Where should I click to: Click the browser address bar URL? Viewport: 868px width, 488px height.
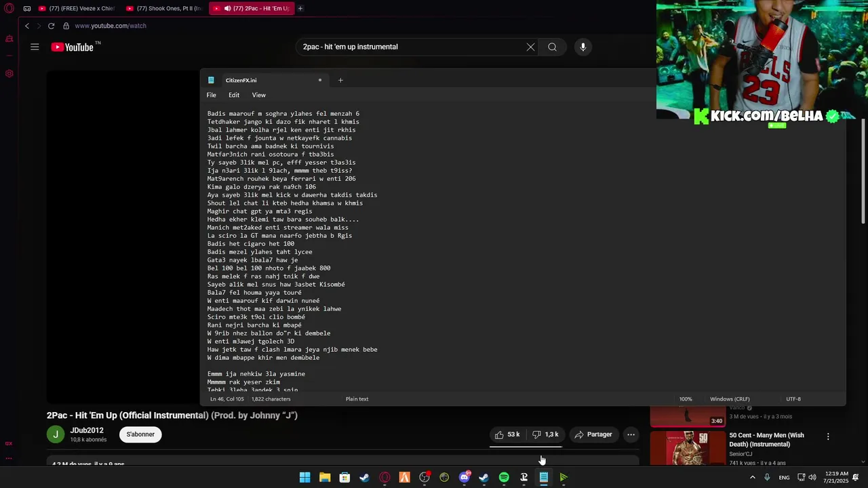[111, 26]
